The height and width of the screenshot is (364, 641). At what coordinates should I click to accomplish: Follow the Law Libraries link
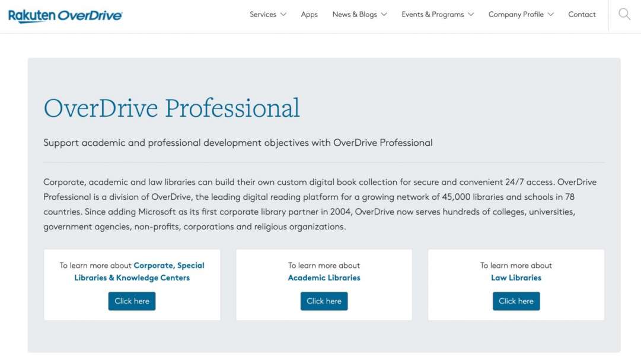pos(516,277)
